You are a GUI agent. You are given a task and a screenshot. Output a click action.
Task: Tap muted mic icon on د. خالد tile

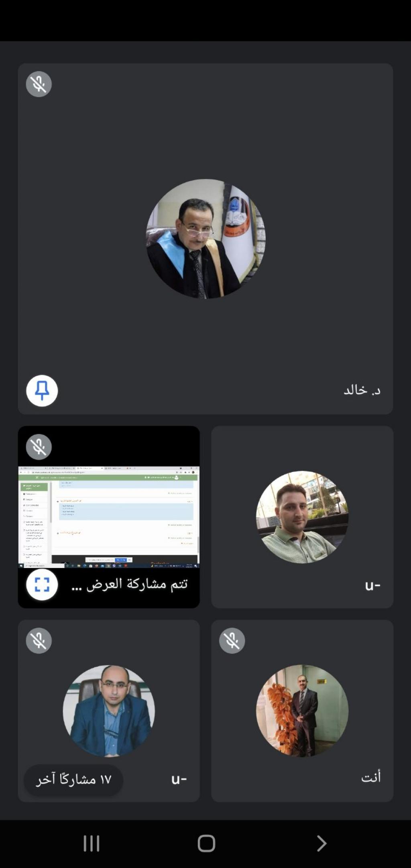click(x=39, y=84)
